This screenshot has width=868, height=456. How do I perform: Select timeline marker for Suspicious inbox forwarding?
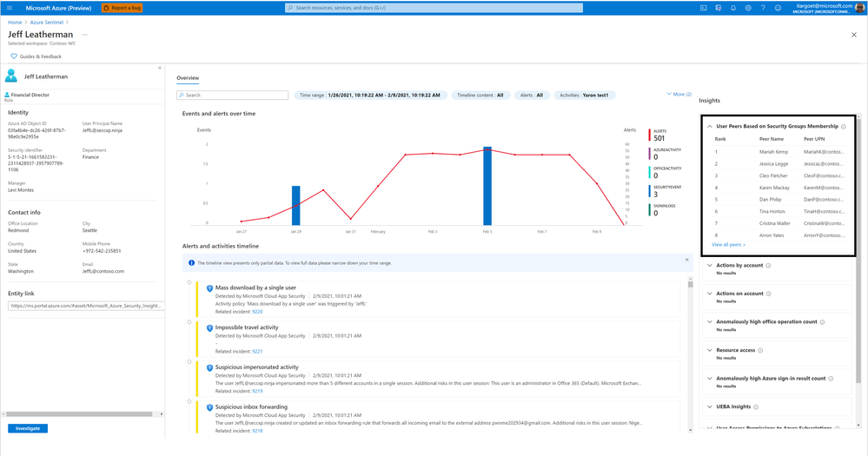click(189, 402)
